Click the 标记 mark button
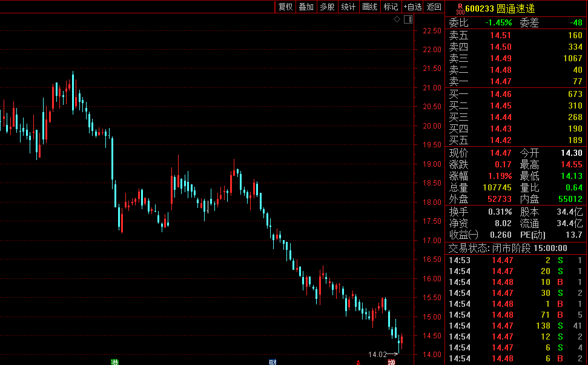This screenshot has height=365, width=588. tap(391, 7)
